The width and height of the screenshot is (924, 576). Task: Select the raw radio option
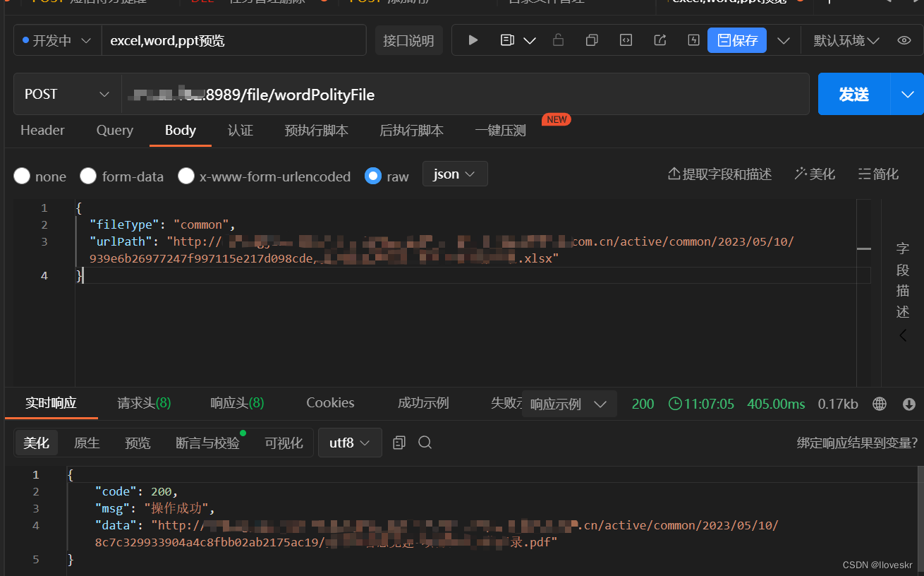coord(373,176)
